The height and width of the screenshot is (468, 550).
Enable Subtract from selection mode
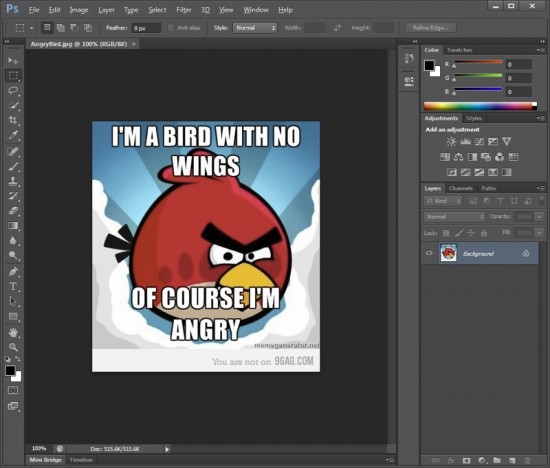pos(74,28)
